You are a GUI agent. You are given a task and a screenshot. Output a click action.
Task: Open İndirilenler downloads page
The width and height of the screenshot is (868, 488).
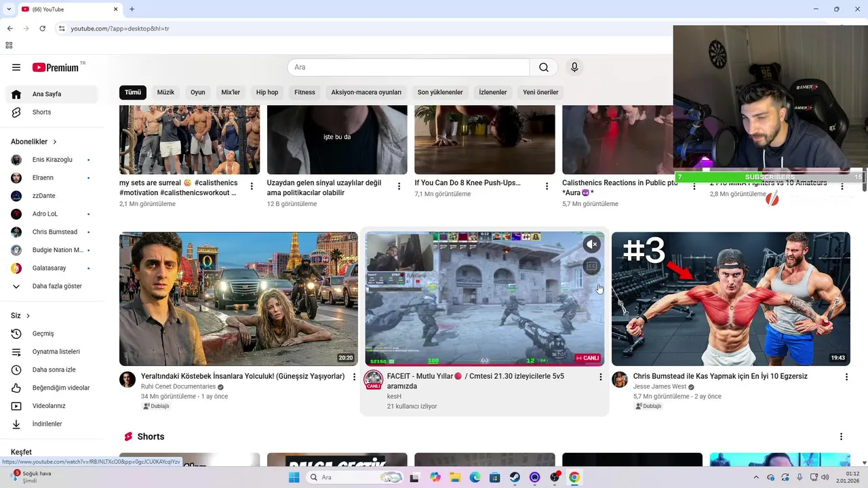point(52,424)
